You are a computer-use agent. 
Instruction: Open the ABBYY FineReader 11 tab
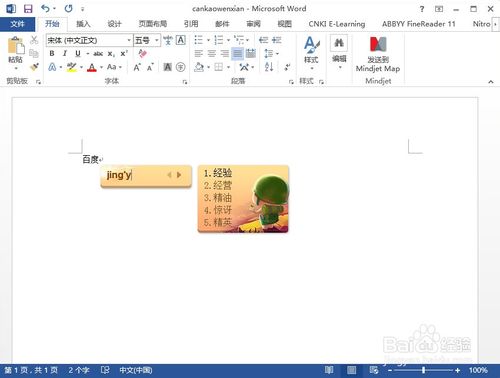(x=418, y=24)
